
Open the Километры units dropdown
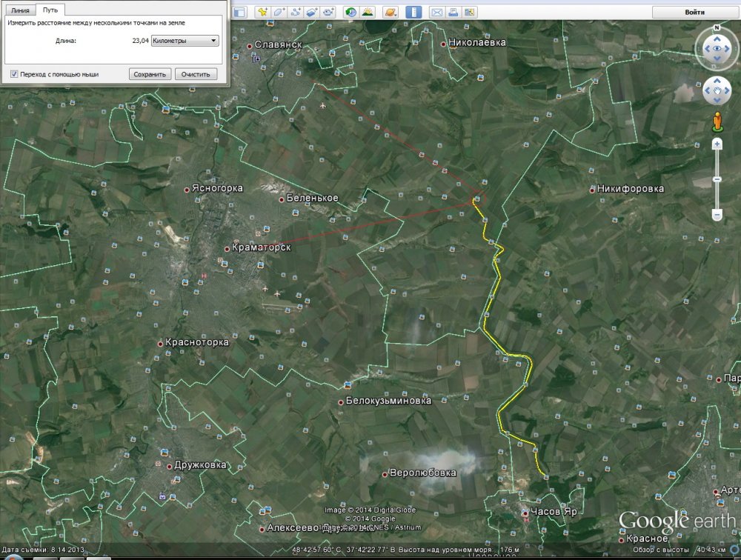(185, 41)
